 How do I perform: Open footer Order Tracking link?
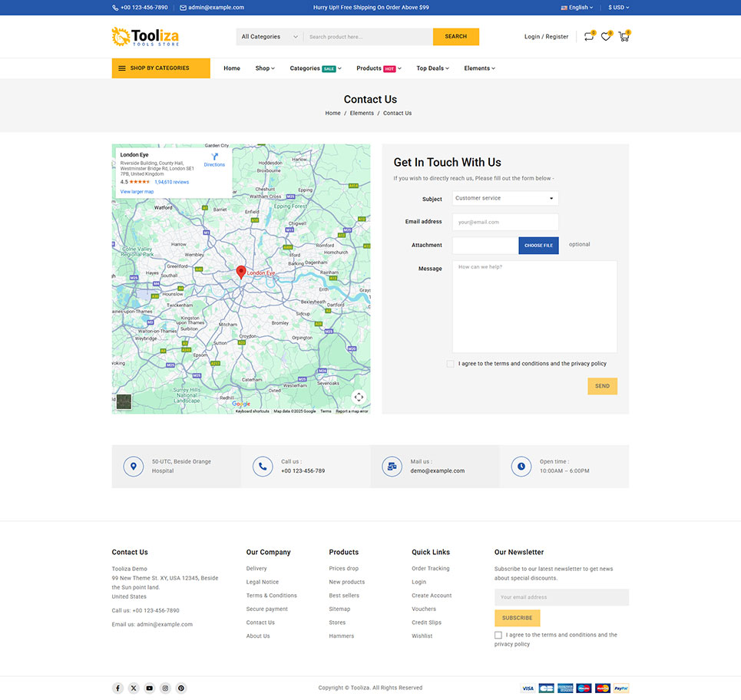point(431,569)
